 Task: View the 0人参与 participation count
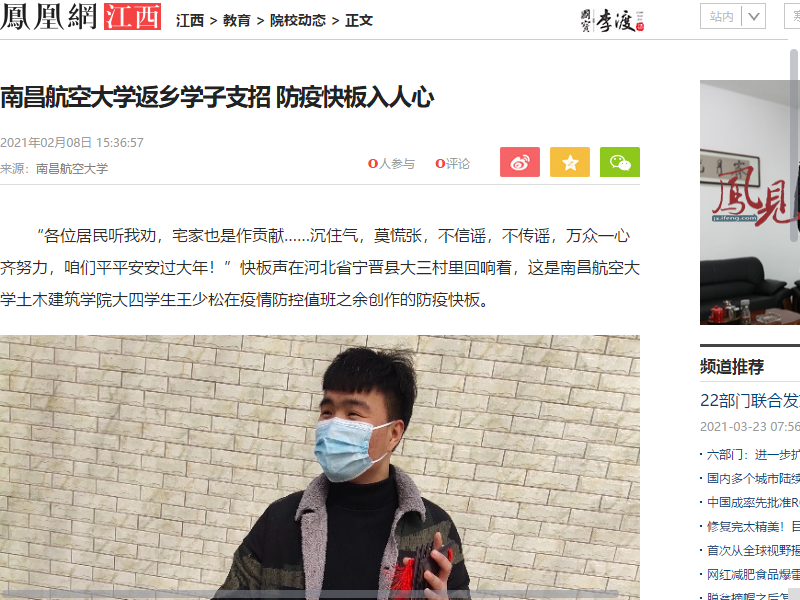click(391, 164)
